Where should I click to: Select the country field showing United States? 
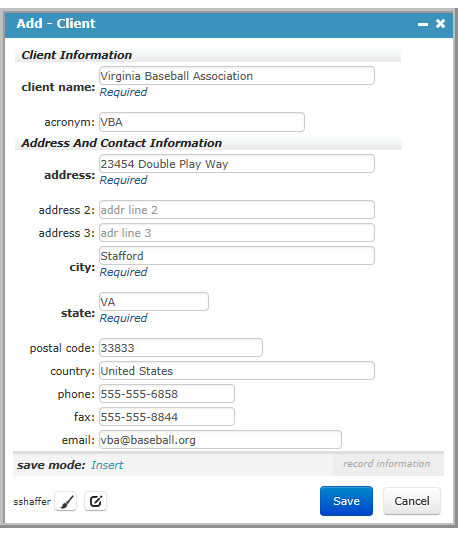pos(237,371)
